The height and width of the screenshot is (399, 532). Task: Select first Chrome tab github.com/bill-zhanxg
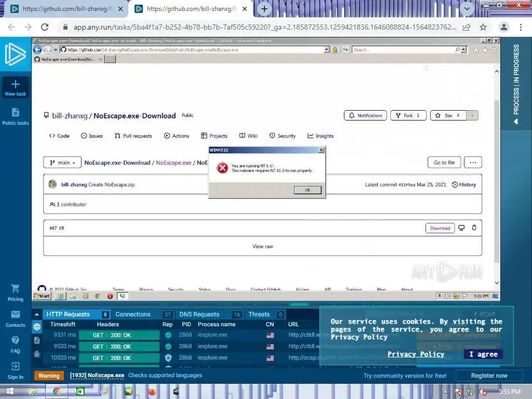pos(66,9)
